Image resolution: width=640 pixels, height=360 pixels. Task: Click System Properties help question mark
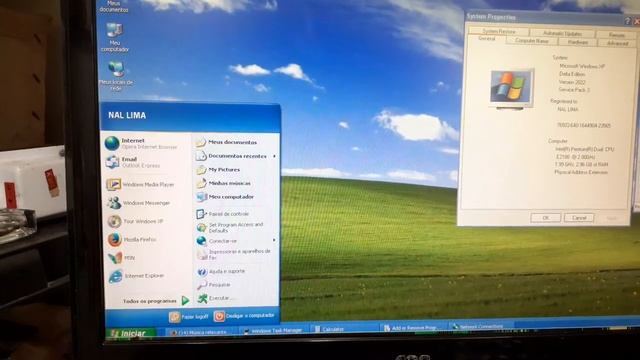pos(627,20)
